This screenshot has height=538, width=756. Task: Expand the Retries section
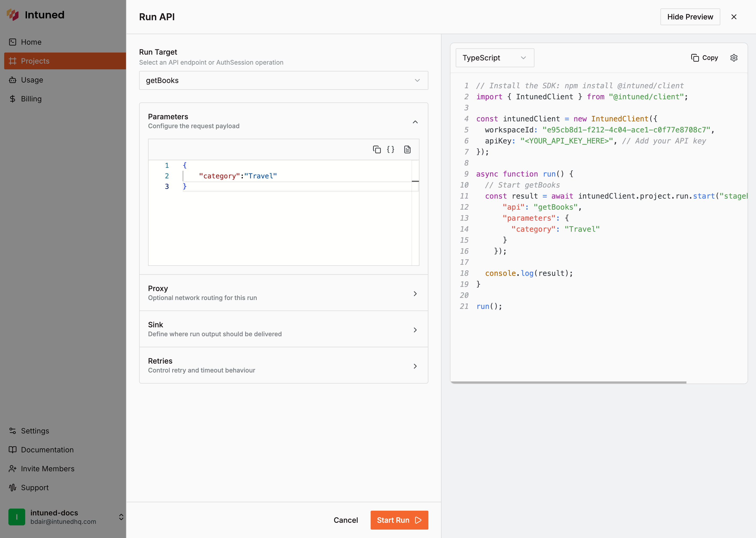click(x=284, y=365)
